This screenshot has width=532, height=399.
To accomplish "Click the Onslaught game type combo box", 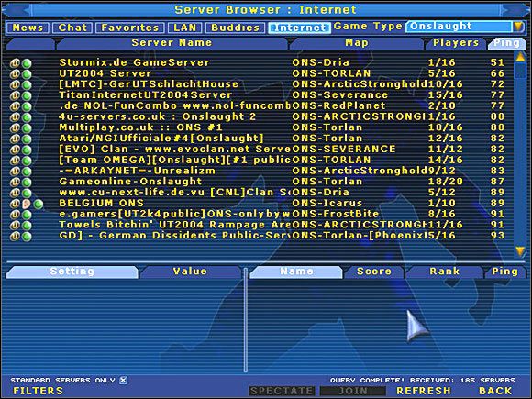I will [459, 27].
